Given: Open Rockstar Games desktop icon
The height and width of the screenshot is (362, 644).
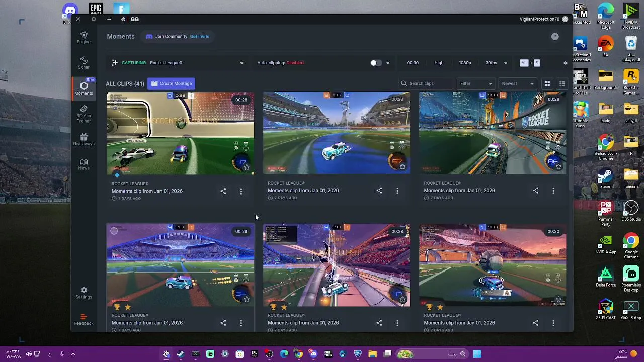Looking at the screenshot, I should pos(631,81).
